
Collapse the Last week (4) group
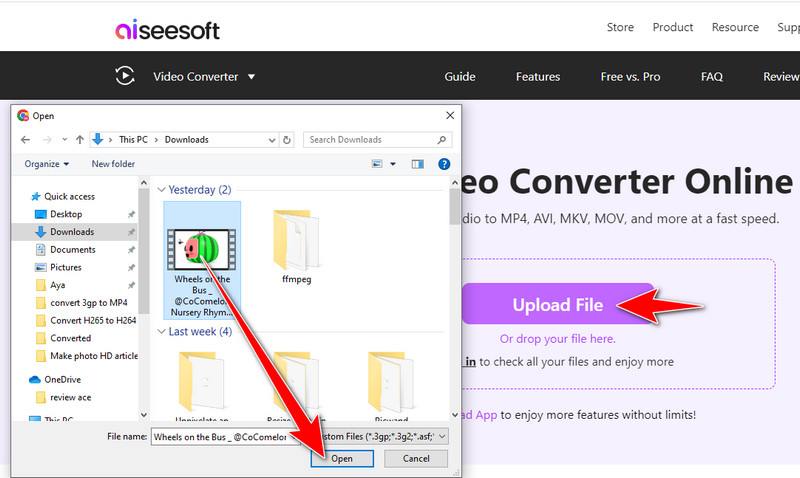(x=161, y=332)
